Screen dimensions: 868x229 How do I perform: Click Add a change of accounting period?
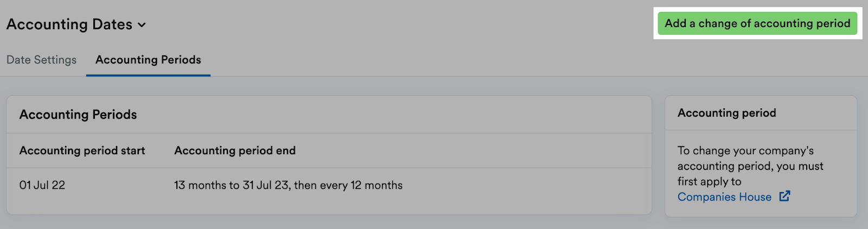click(757, 23)
